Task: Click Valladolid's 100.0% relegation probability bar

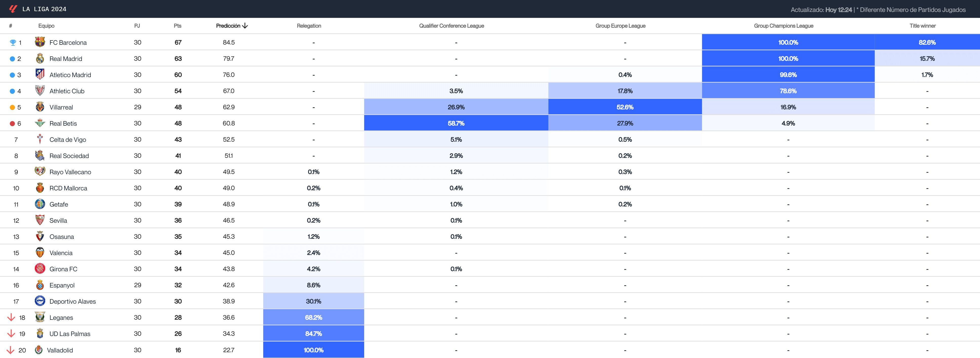Action: click(x=313, y=350)
